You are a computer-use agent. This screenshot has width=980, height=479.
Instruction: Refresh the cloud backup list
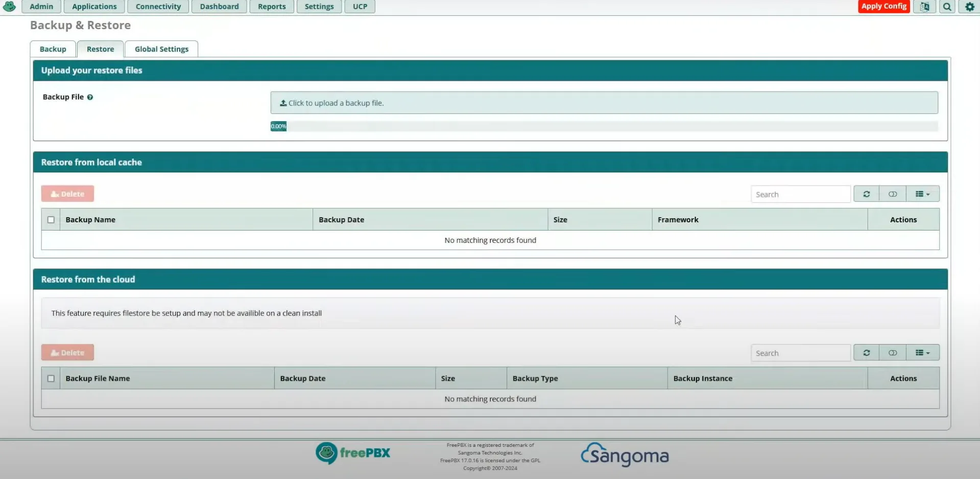pos(866,352)
